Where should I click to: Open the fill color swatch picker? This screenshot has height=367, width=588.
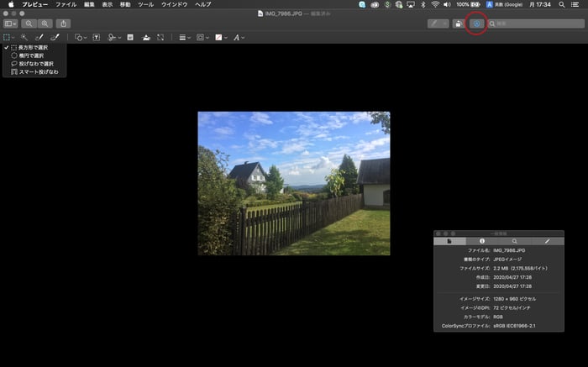coord(219,38)
